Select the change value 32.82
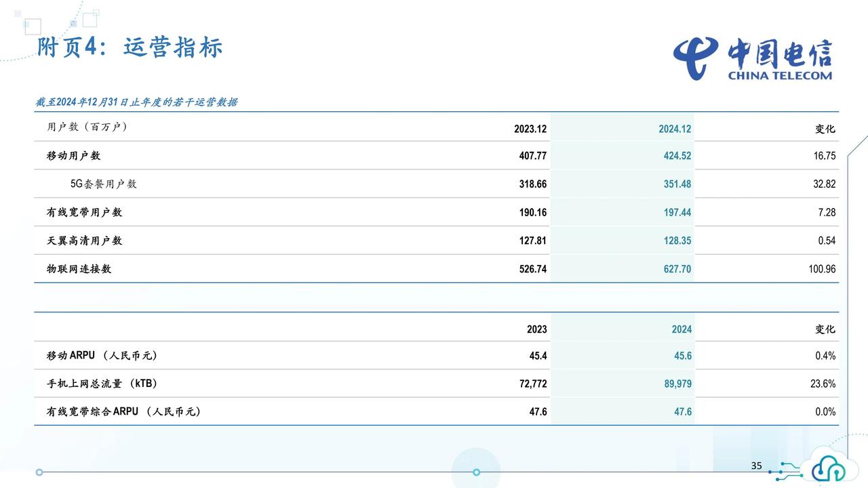The image size is (868, 488). (x=825, y=184)
